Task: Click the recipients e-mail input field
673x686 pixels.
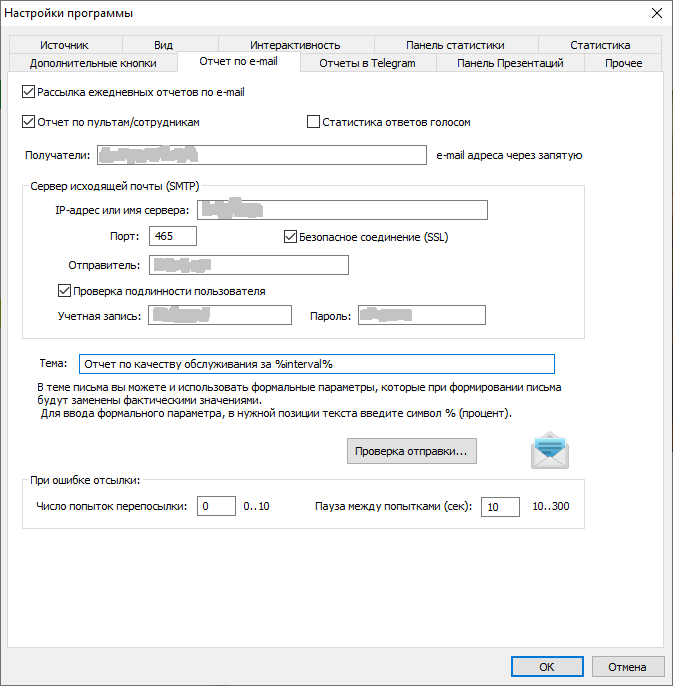Action: [262, 155]
